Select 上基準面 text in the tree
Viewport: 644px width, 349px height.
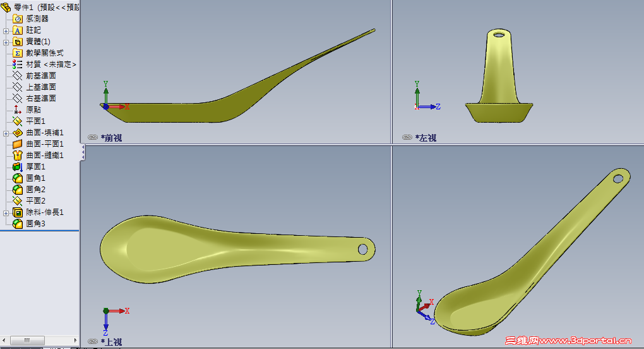[41, 87]
